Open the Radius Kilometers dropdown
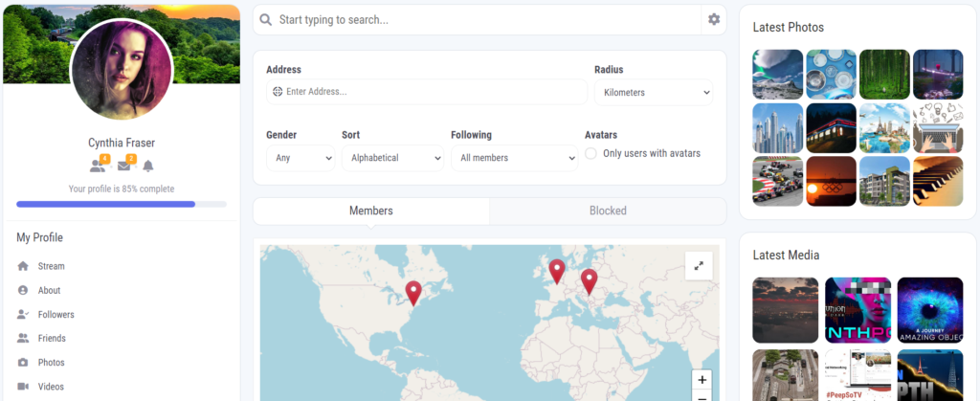The height and width of the screenshot is (401, 980). pyautogui.click(x=654, y=93)
